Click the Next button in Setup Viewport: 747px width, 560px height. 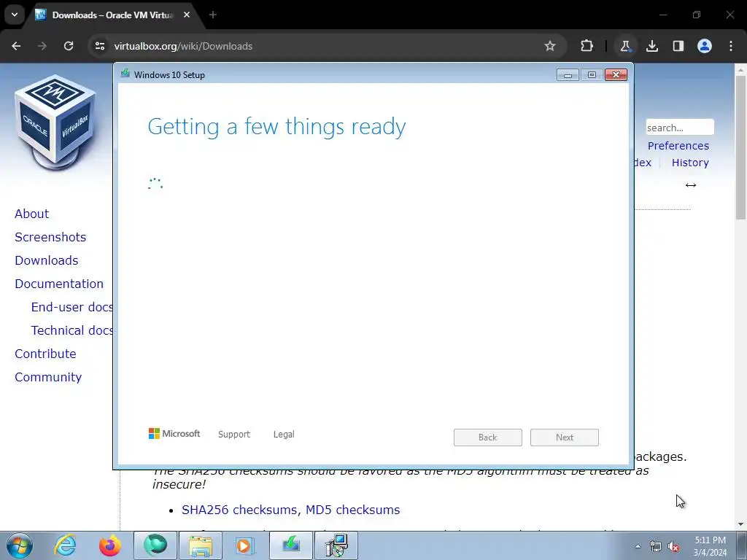[565, 437]
